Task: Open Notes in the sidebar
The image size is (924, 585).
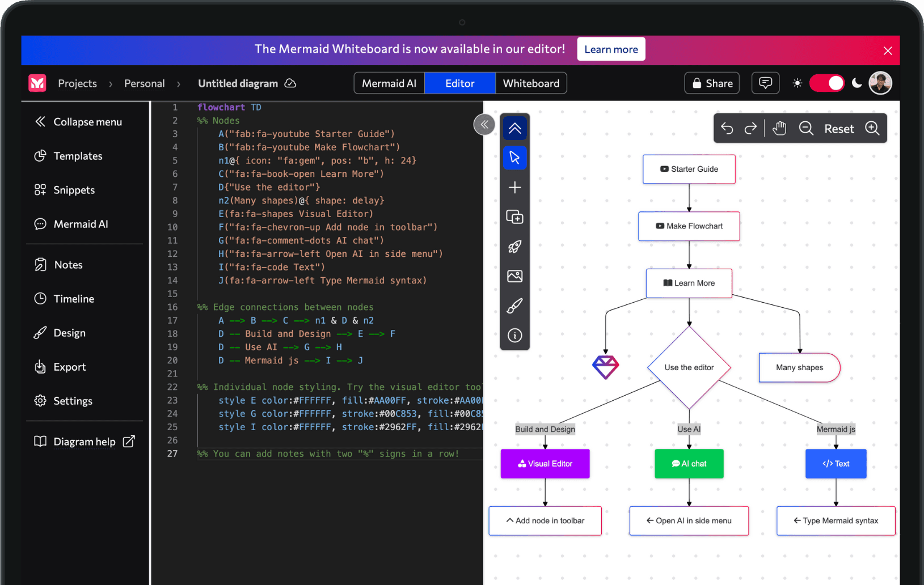Action: click(x=59, y=265)
